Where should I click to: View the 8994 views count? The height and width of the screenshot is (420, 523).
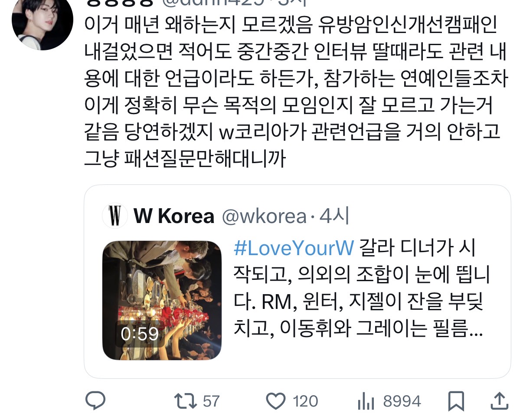[x=402, y=401]
